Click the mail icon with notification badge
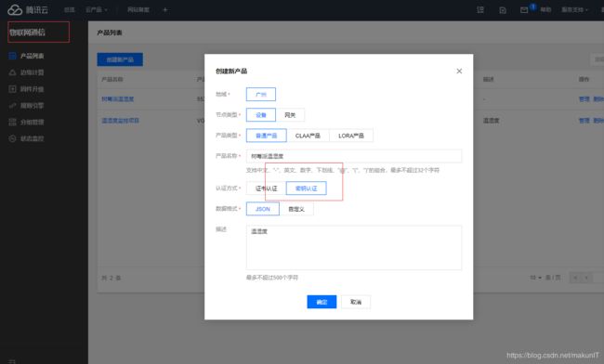The height and width of the screenshot is (364, 604). [524, 10]
